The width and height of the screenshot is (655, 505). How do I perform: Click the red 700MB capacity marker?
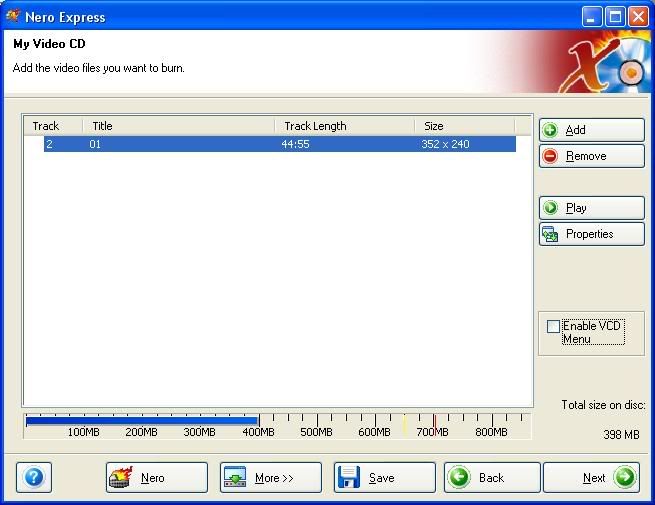click(434, 425)
